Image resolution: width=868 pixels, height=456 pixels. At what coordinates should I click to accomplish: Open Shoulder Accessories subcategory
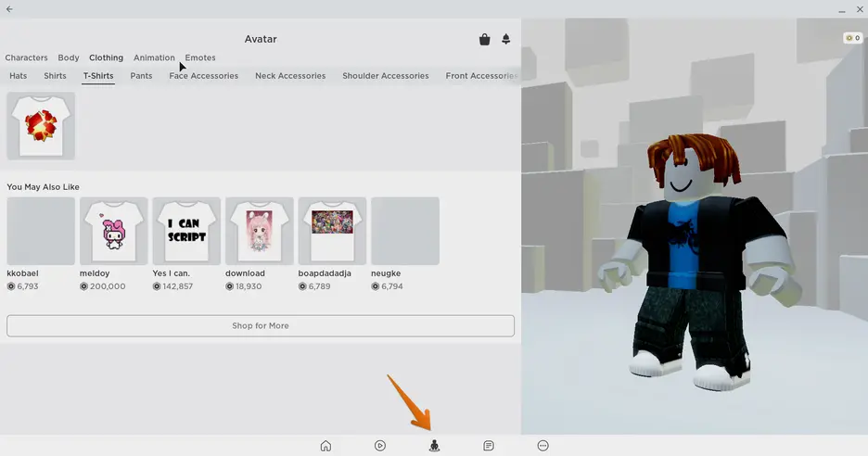coord(385,76)
